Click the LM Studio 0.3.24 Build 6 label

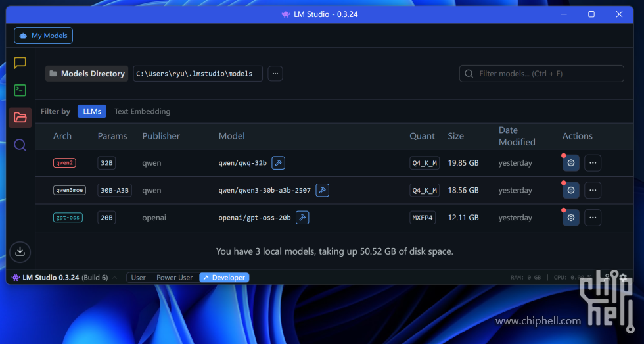coord(65,278)
